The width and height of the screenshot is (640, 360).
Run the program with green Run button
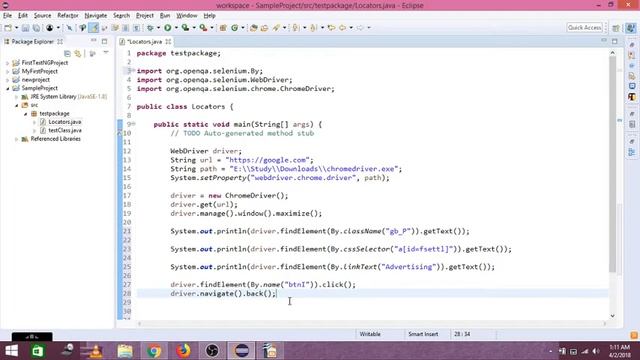[x=167, y=28]
